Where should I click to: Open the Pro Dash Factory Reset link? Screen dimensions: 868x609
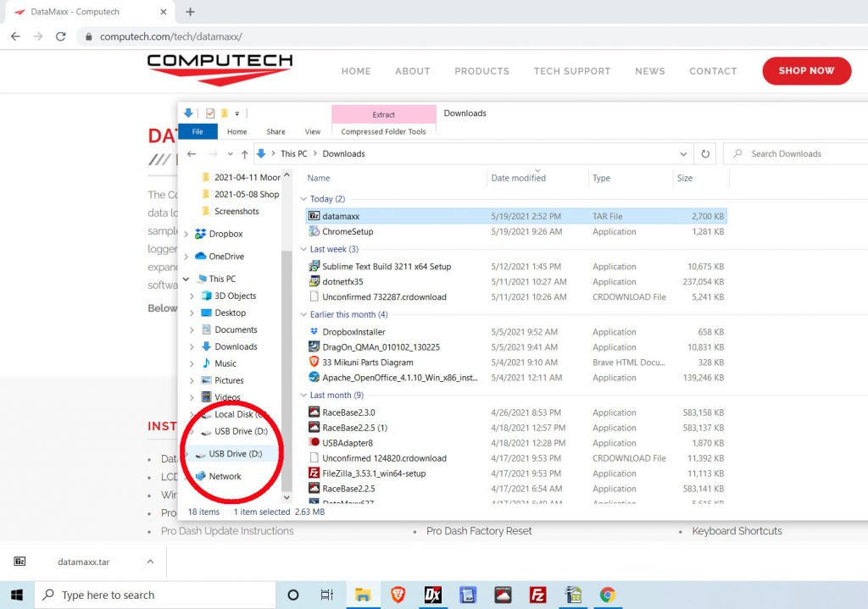point(479,531)
